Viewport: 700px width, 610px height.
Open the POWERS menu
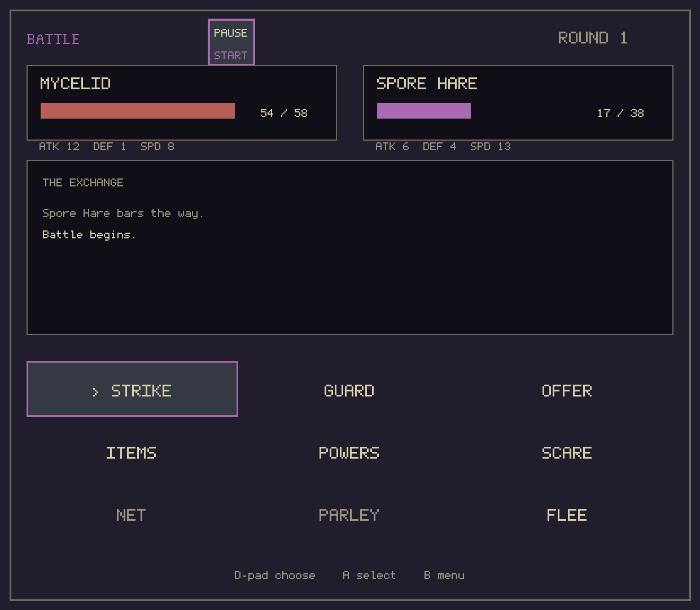tap(349, 453)
